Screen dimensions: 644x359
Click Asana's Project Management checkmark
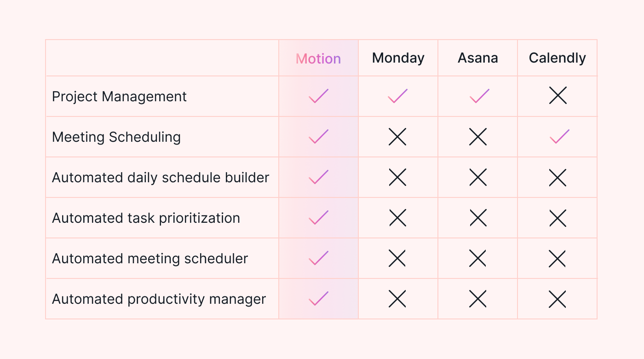[479, 96]
